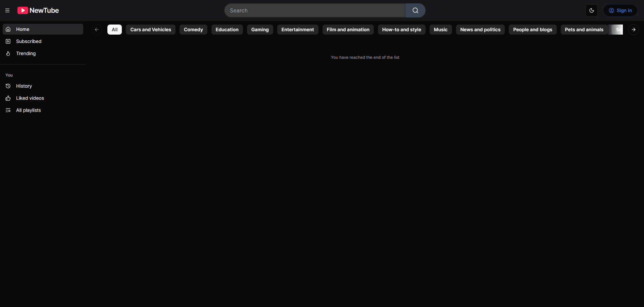
Task: Open the Trending page link
Action: (x=26, y=53)
